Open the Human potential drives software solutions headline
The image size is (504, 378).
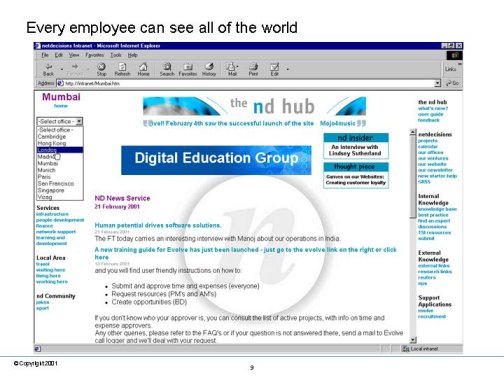pos(158,225)
